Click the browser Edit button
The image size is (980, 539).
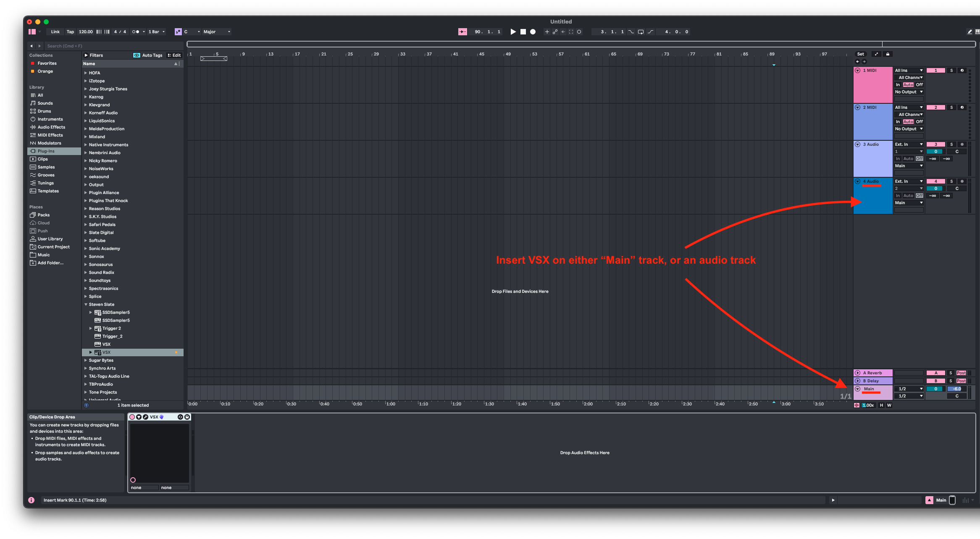pos(174,55)
